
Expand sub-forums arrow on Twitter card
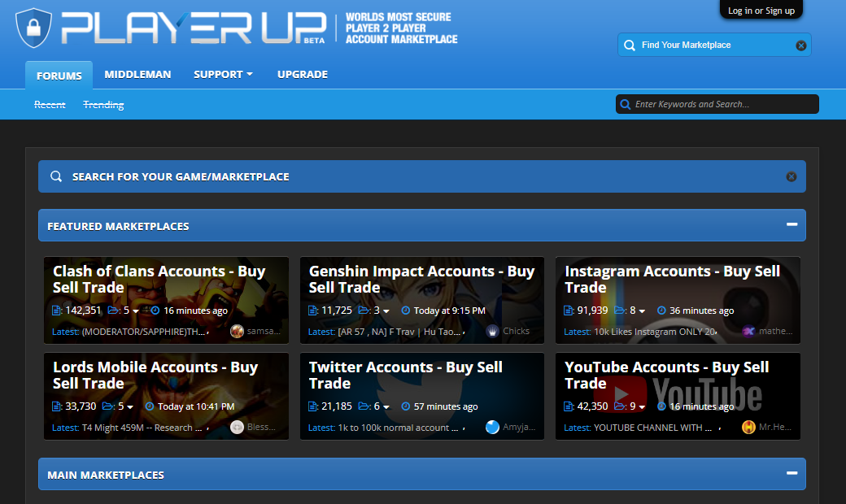click(386, 407)
